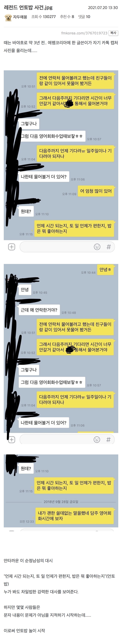Click the hashtag icon in second chat
122x644 pixels.
click(x=108, y=440)
